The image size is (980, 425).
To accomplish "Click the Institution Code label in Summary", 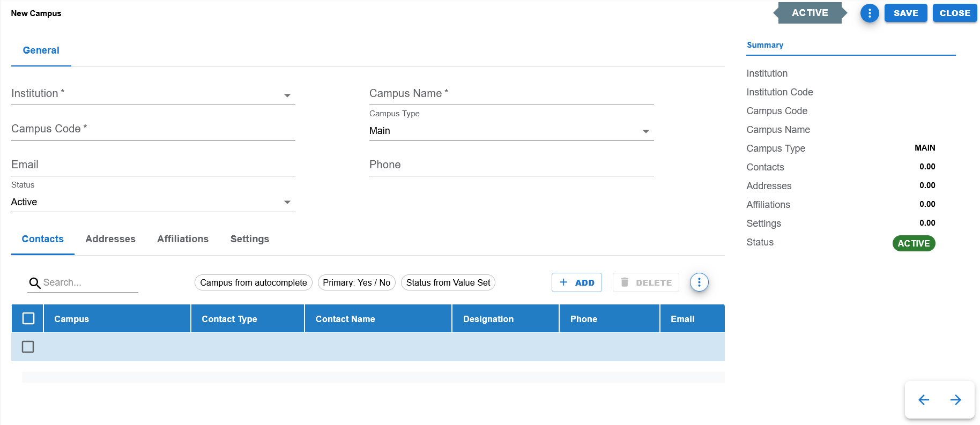I will click(780, 92).
